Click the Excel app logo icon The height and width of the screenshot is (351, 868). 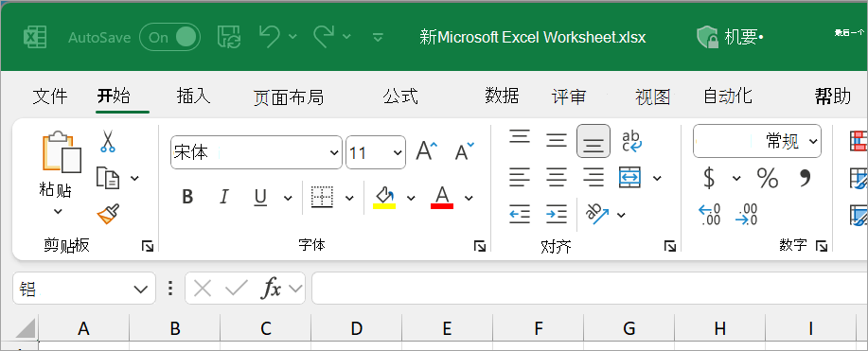[35, 37]
